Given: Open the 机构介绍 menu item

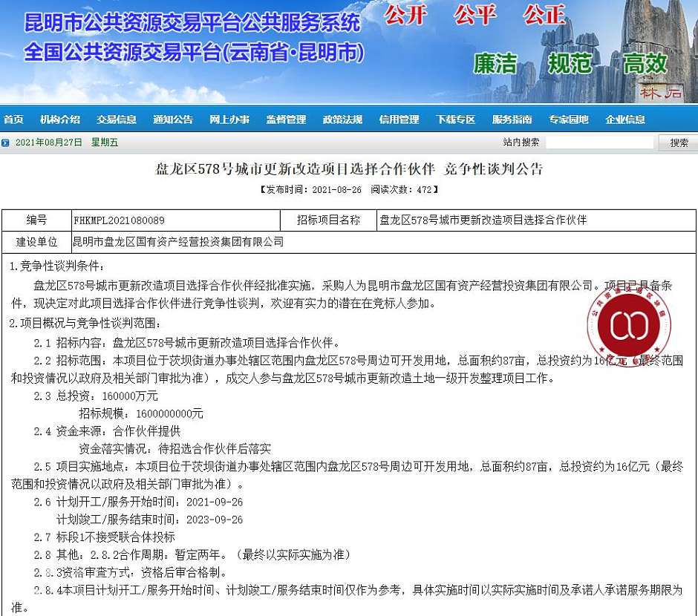Looking at the screenshot, I should point(60,119).
